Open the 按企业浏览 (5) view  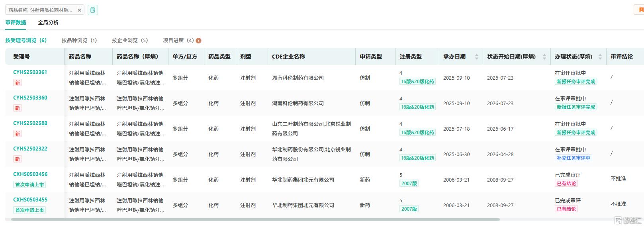click(130, 40)
